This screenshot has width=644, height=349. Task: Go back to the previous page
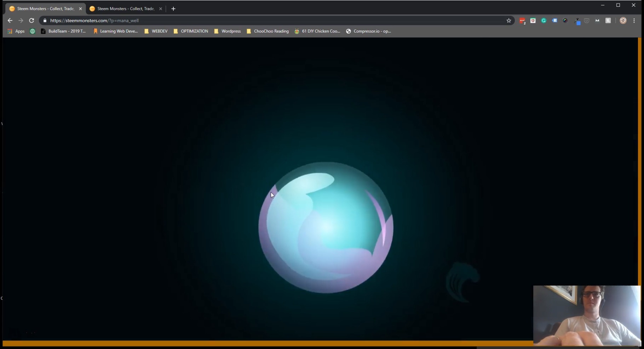click(10, 21)
